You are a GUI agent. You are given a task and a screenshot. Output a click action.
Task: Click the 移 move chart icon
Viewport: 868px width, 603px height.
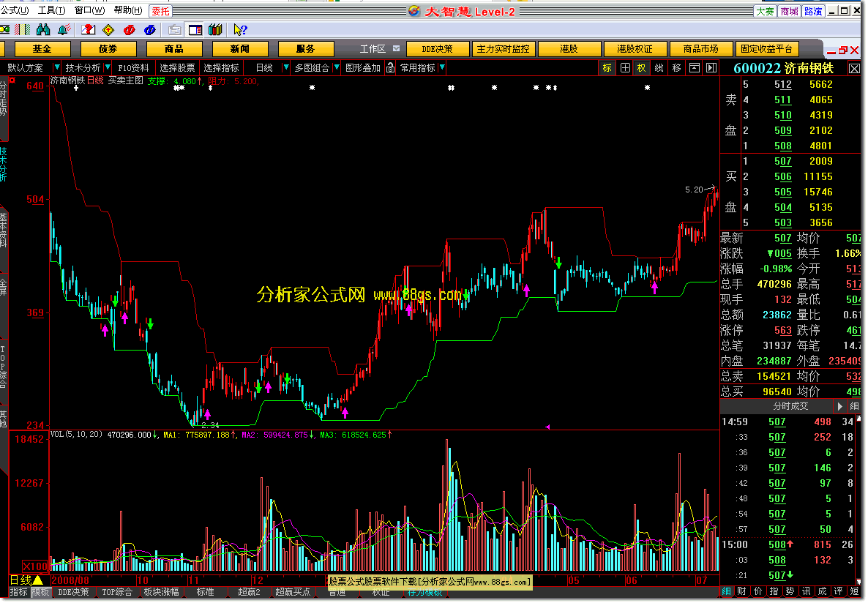pyautogui.click(x=676, y=67)
